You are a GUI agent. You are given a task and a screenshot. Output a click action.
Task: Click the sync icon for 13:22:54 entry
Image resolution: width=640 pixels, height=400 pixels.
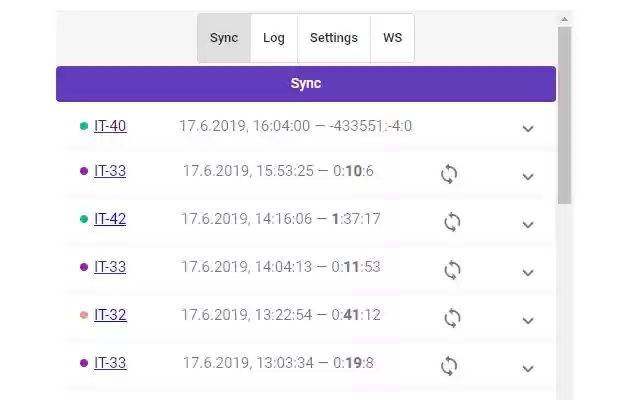tap(452, 318)
